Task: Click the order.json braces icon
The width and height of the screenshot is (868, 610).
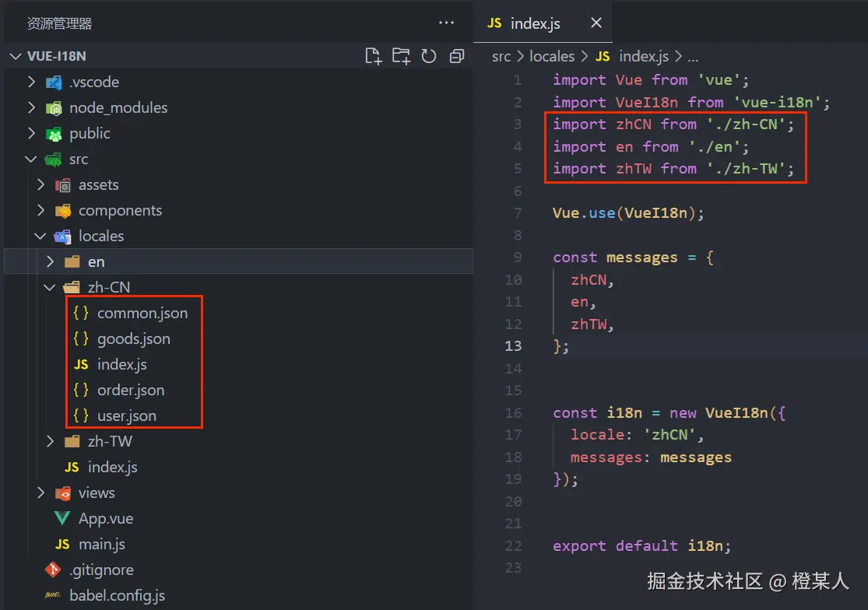Action: coord(81,390)
